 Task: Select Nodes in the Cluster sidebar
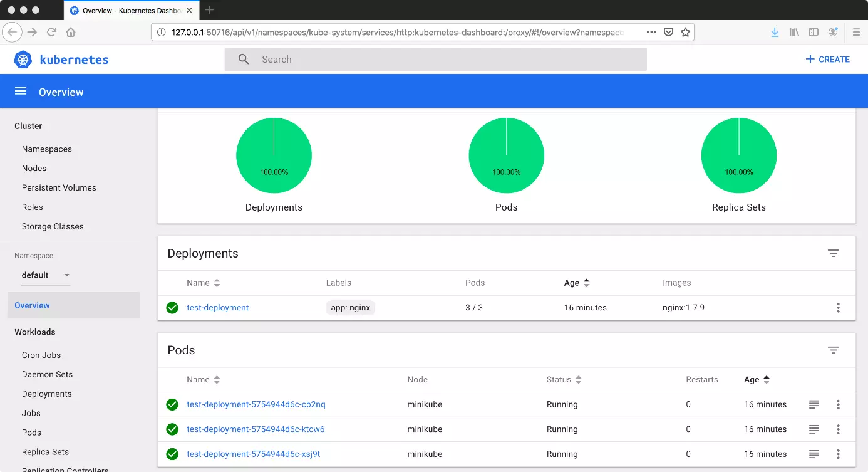34,168
